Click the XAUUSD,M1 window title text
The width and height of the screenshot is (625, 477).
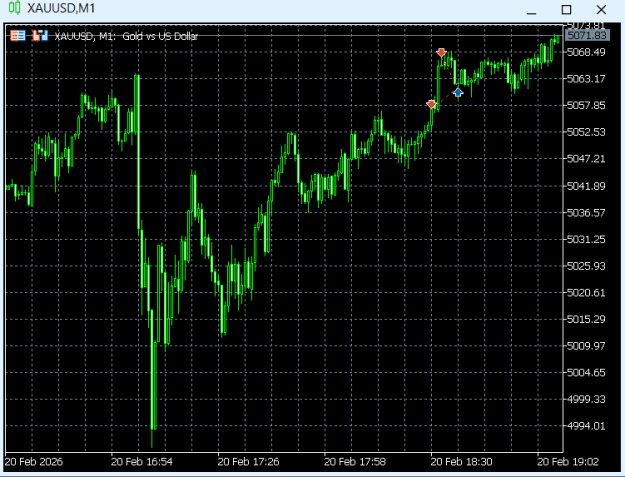(61, 8)
